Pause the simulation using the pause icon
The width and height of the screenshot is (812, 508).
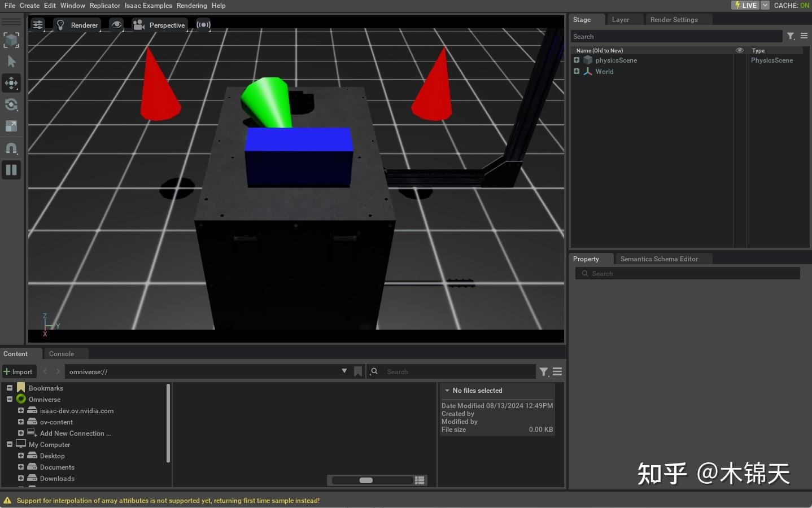(11, 170)
